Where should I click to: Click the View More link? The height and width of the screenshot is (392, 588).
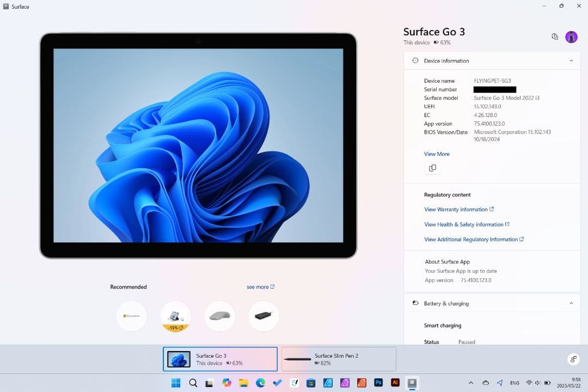point(437,154)
